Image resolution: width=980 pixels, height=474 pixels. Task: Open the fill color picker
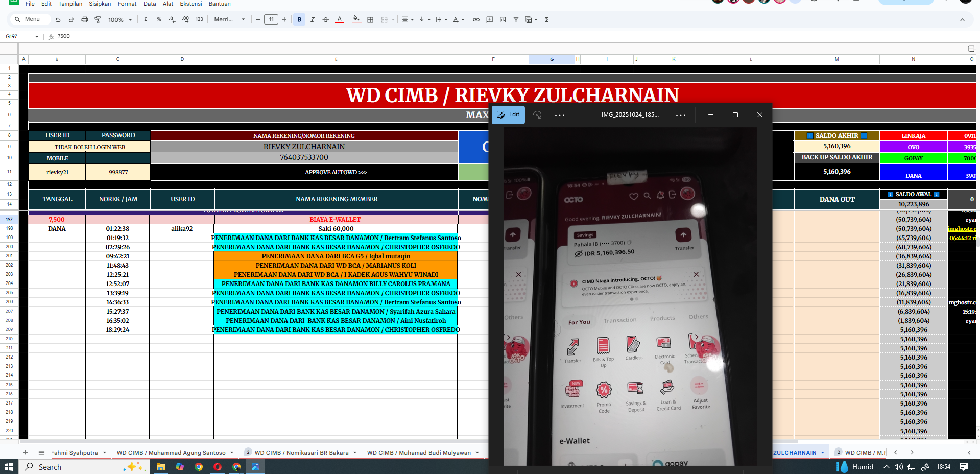(356, 19)
